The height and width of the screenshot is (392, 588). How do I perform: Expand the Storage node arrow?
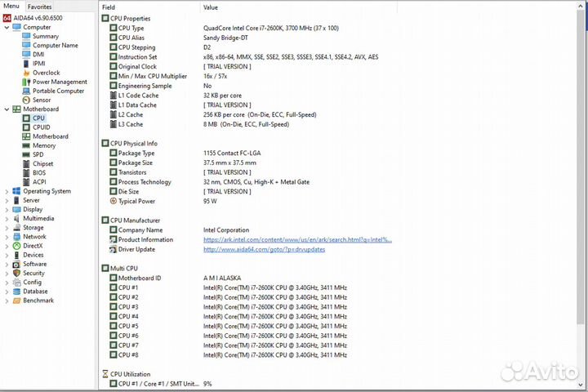click(7, 228)
